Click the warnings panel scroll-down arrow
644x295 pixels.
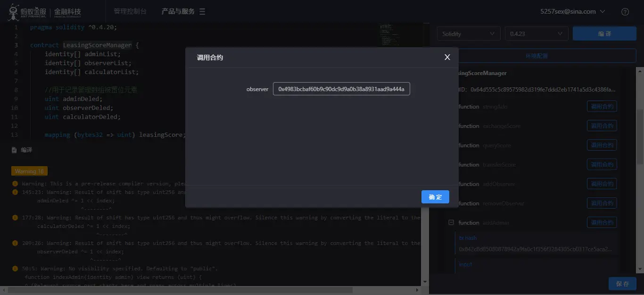point(426,281)
